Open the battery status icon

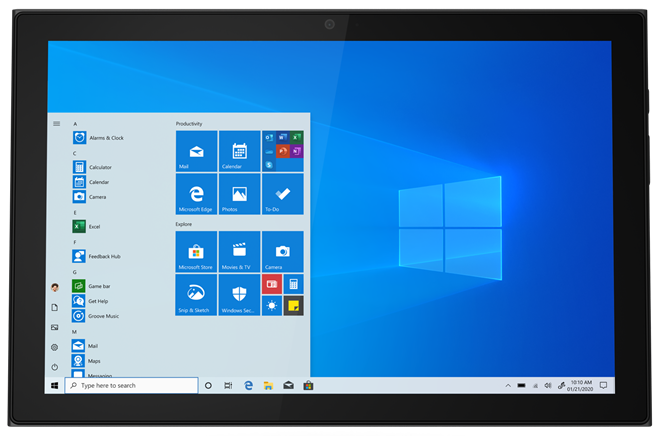pos(522,385)
